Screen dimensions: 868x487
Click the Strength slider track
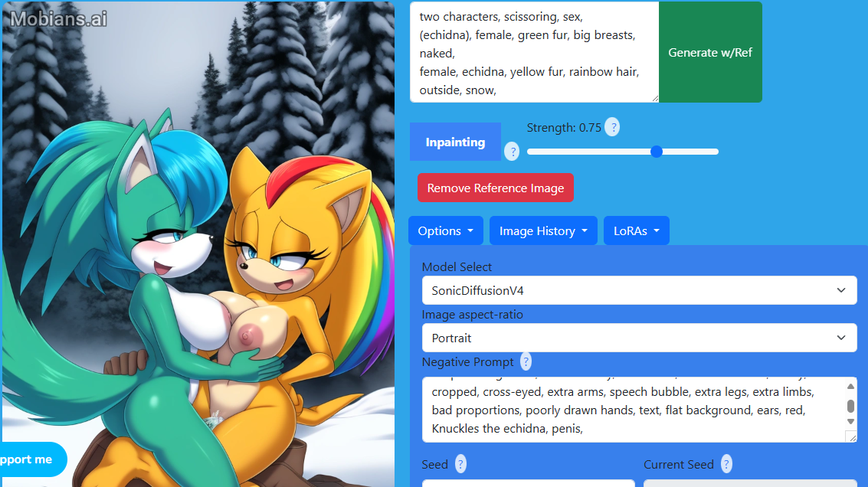623,152
